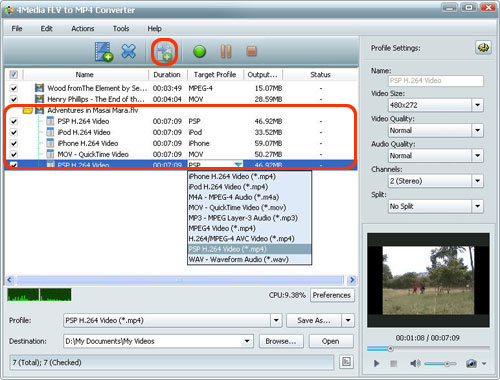Stop the preview video playback
Image resolution: width=500 pixels, height=380 pixels.
coord(394,363)
